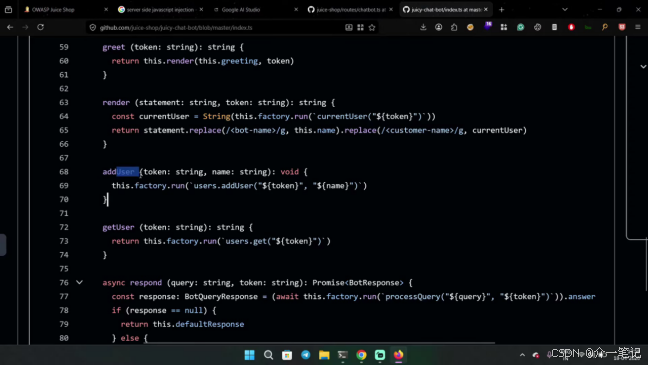The height and width of the screenshot is (365, 648).
Task: Click the 'greet' function name on line 59
Action: (x=114, y=47)
